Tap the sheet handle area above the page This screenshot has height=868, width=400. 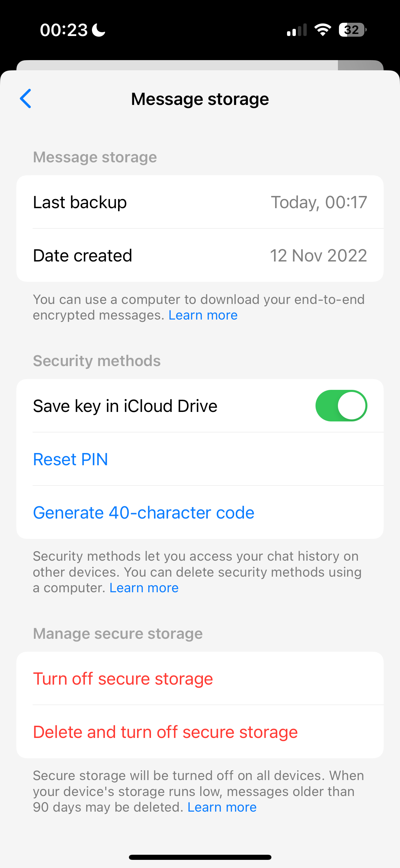pos(200,65)
